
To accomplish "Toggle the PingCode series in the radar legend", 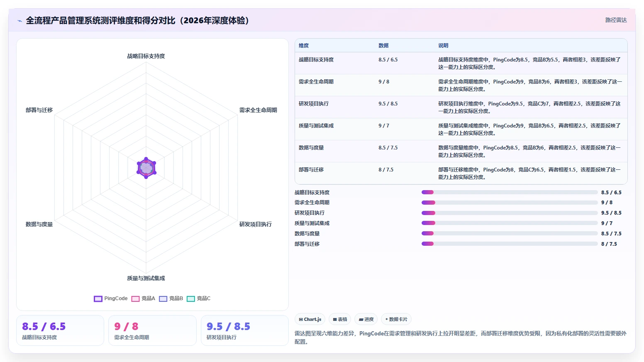I will pos(111,298).
